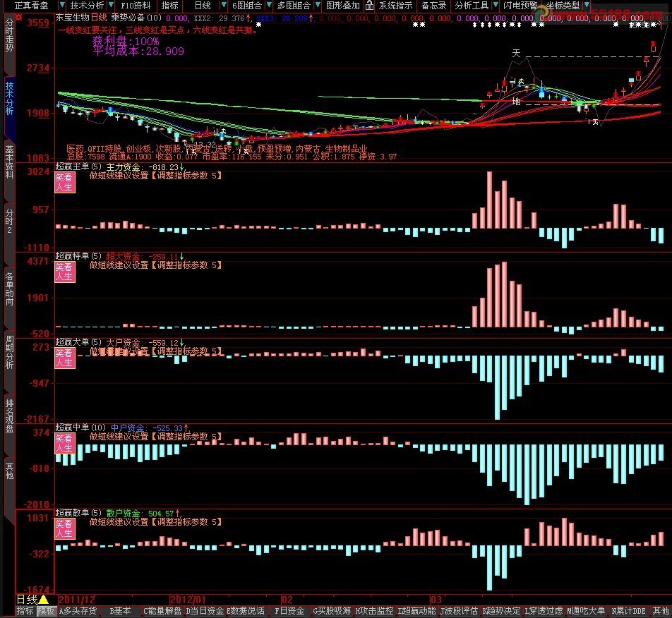Select the 各单动向 side tab
The height and width of the screenshot is (618, 672).
click(x=9, y=289)
